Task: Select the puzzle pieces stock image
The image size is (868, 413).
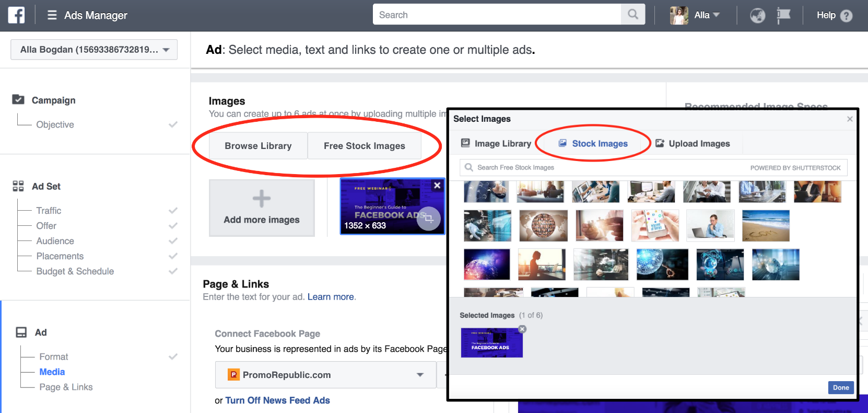Action: (x=600, y=225)
